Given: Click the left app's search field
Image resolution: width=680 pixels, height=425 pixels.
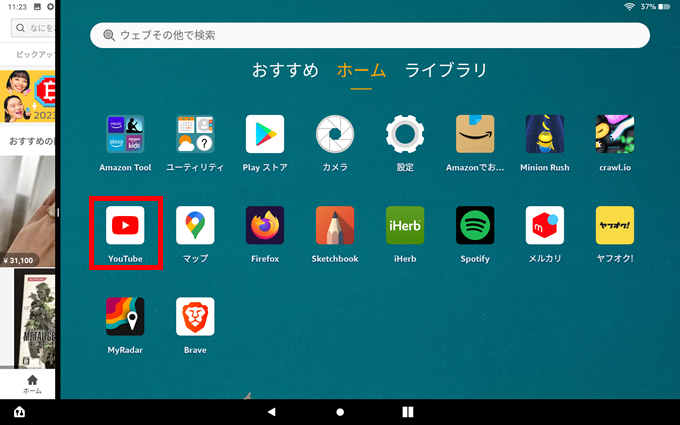Looking at the screenshot, I should coord(33,28).
